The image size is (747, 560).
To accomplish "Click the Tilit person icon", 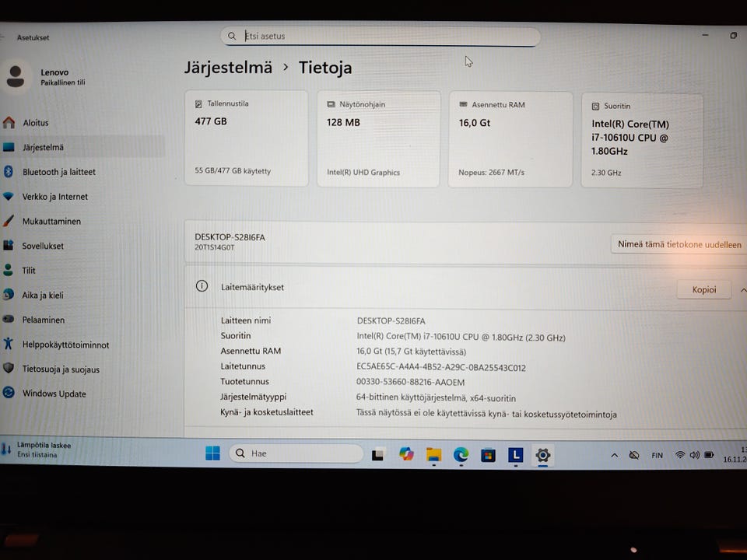I will pos(8,270).
